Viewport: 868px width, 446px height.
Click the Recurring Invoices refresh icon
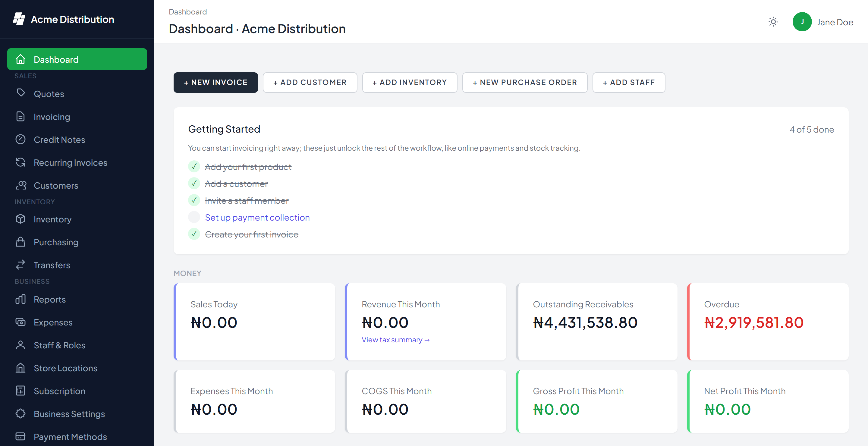click(x=20, y=162)
